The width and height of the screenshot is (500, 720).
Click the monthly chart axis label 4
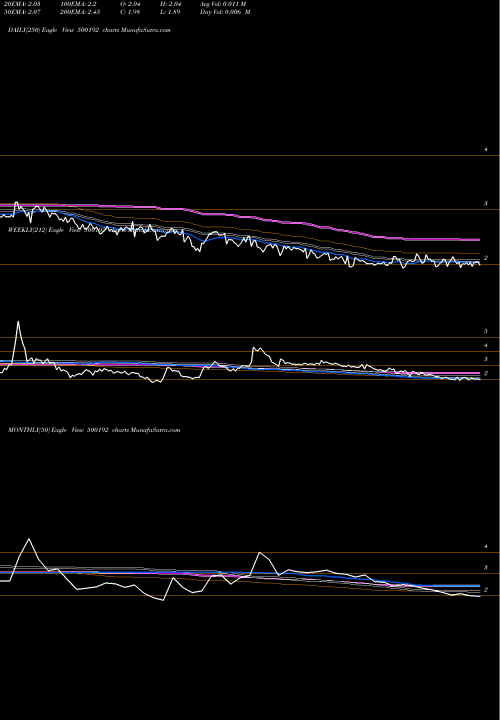pyautogui.click(x=485, y=546)
